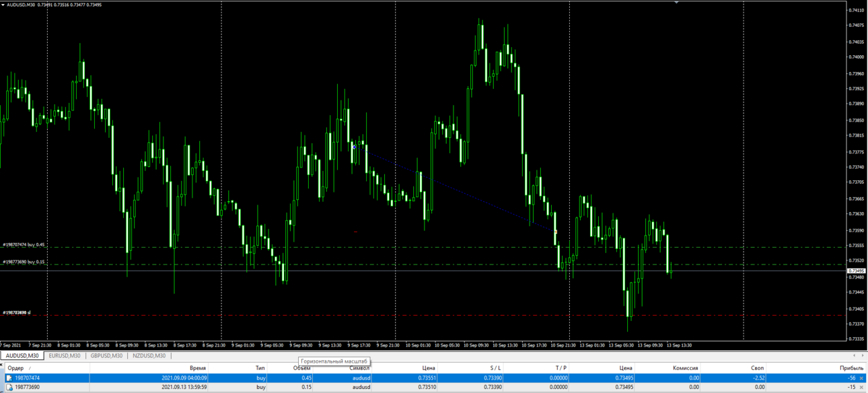Select the red stop loss line label on chart
The width and height of the screenshot is (868, 393).
coord(16,312)
